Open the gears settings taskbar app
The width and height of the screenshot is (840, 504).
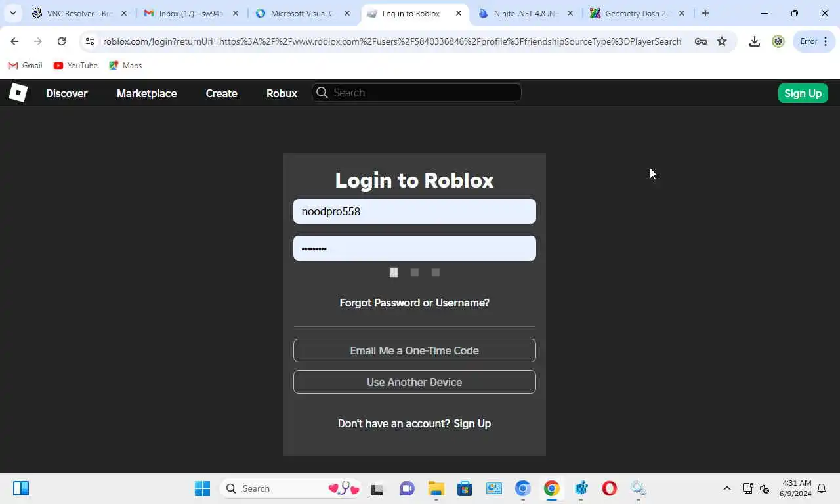pyautogui.click(x=639, y=488)
